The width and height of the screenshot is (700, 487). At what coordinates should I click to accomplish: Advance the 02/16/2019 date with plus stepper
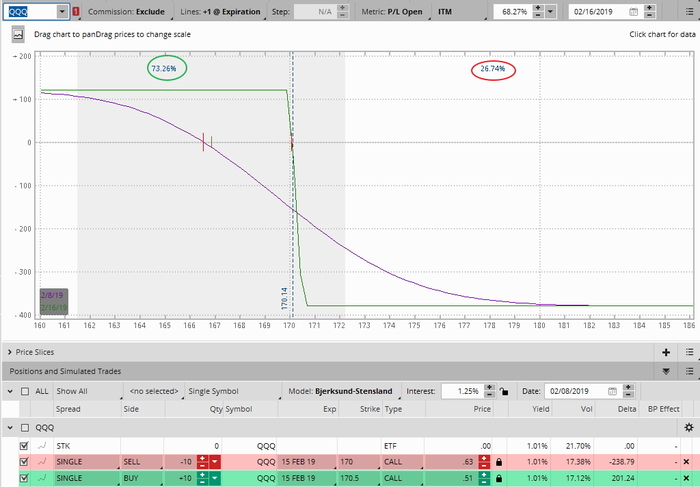coord(650,8)
